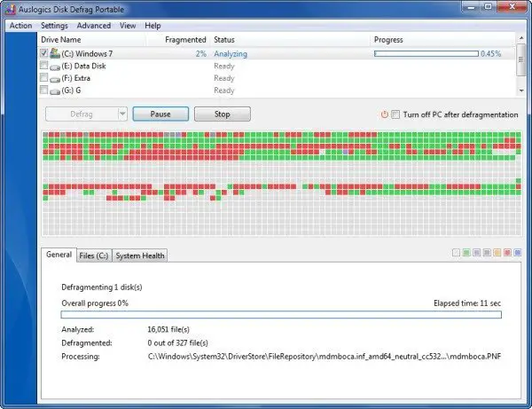532x409 pixels.
Task: Switch to the Files (C:) tab
Action: [94, 256]
